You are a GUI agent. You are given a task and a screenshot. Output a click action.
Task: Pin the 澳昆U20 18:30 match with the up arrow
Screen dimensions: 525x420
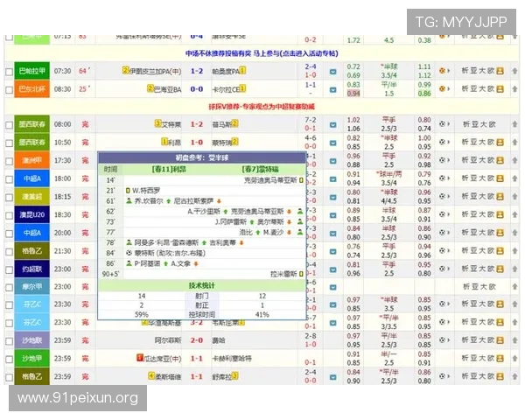[514, 214]
